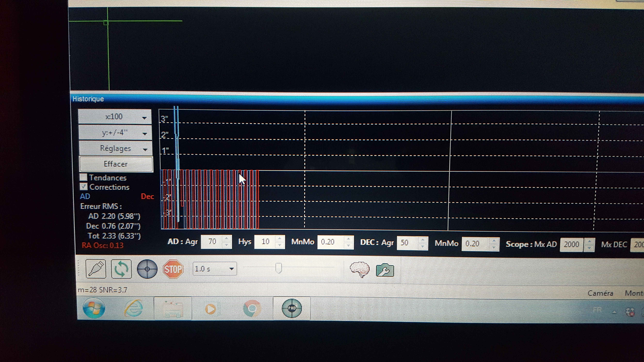Open Internet Explorer from taskbar
Image resolution: width=644 pixels, height=362 pixels.
point(133,308)
